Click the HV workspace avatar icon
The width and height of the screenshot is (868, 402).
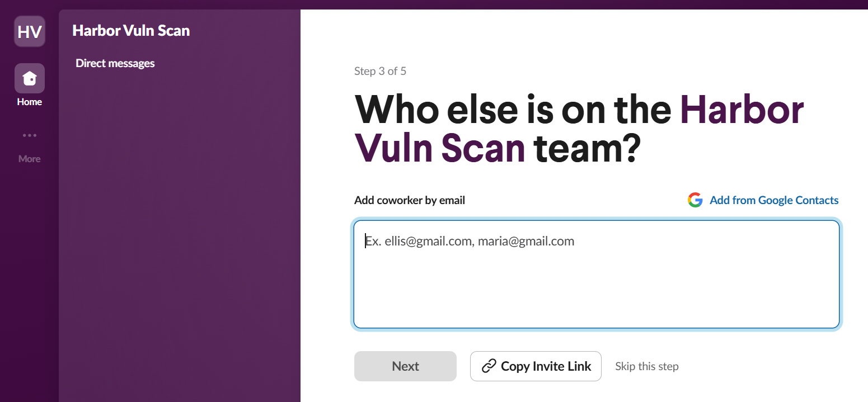coord(30,31)
